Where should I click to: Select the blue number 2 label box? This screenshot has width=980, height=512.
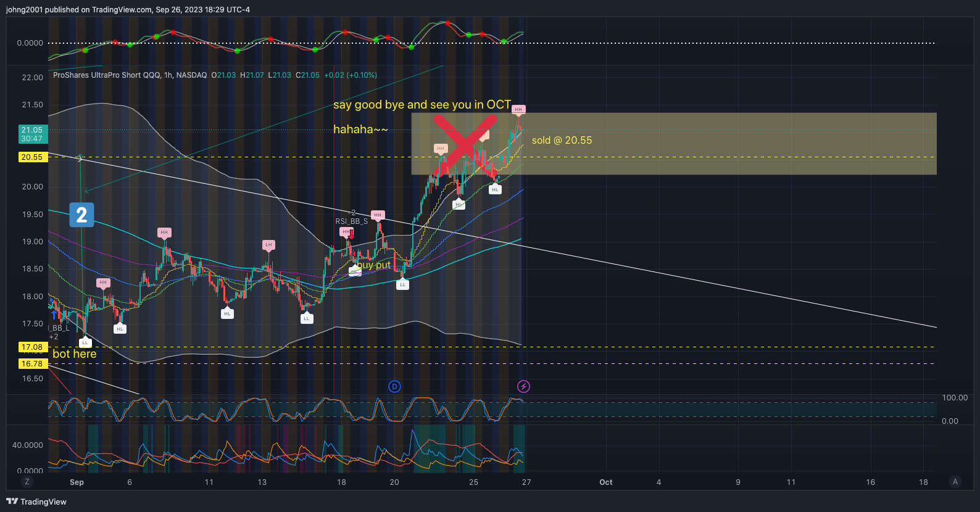tap(81, 215)
